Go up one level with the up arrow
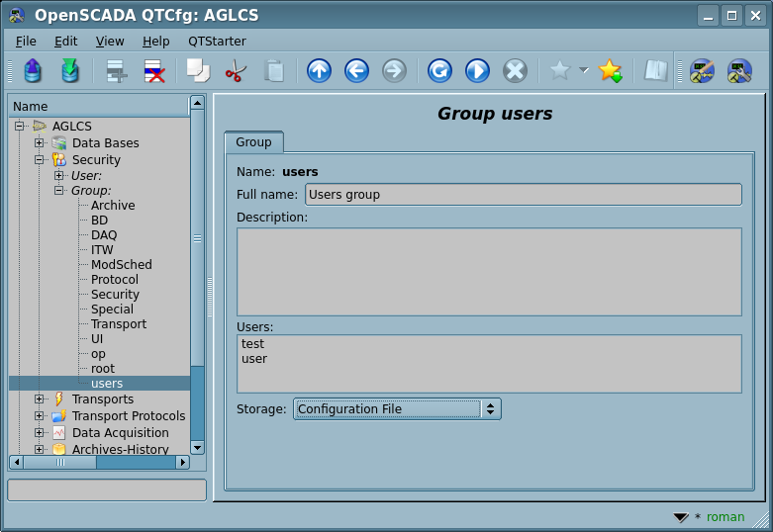Image resolution: width=773 pixels, height=532 pixels. point(319,71)
